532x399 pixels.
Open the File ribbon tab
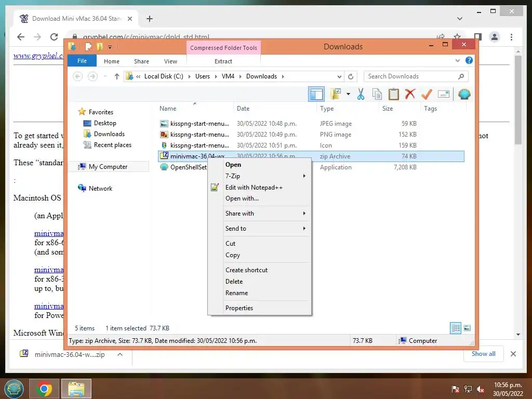[x=82, y=61]
